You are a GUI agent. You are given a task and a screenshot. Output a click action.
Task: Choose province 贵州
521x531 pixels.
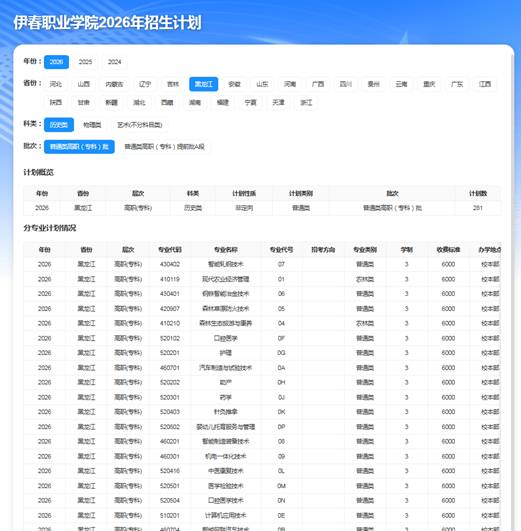tap(373, 84)
